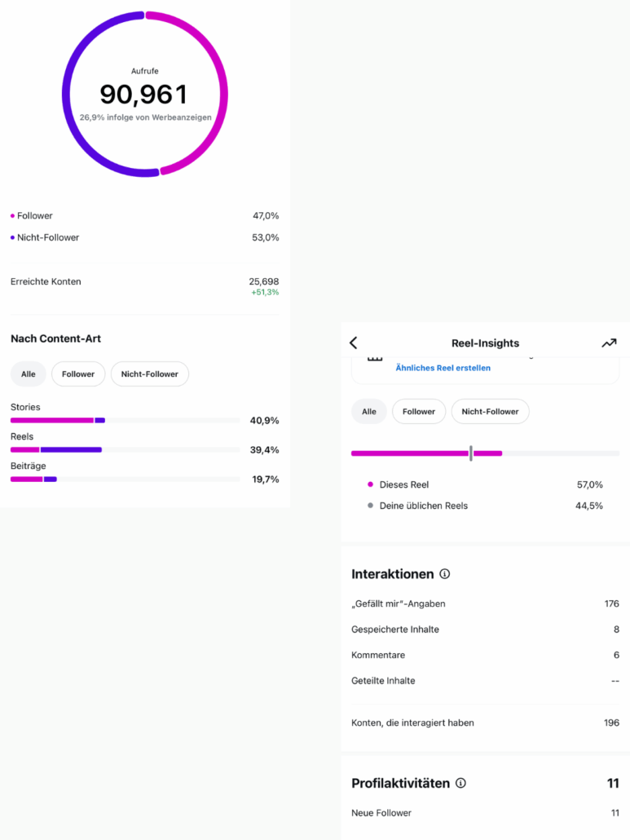Click the Aufrufe donut chart

click(145, 94)
